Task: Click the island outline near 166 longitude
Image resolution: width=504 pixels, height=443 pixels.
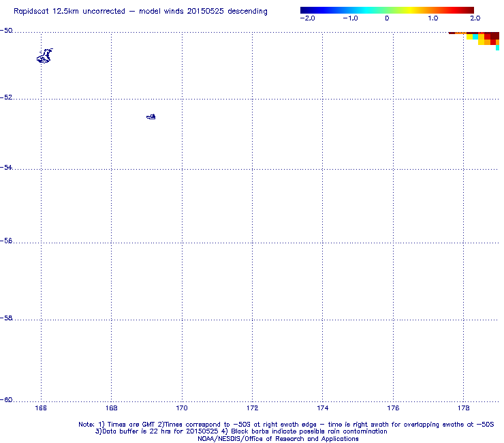Action: point(45,56)
